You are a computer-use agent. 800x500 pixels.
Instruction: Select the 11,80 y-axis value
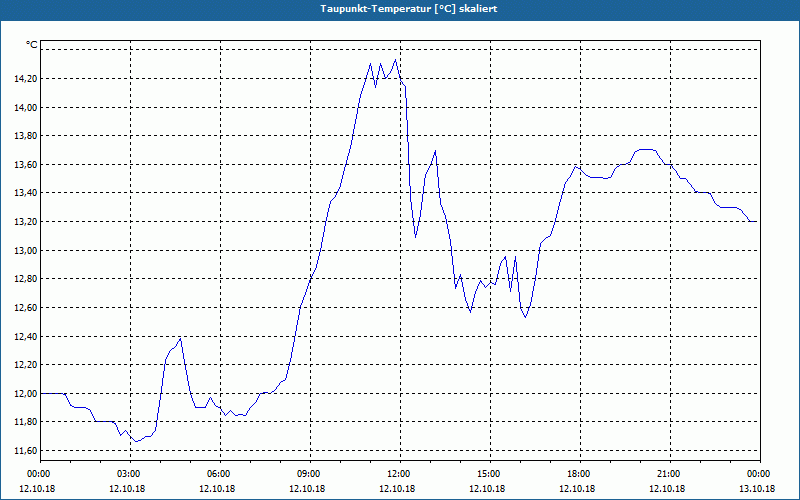(x=26, y=422)
